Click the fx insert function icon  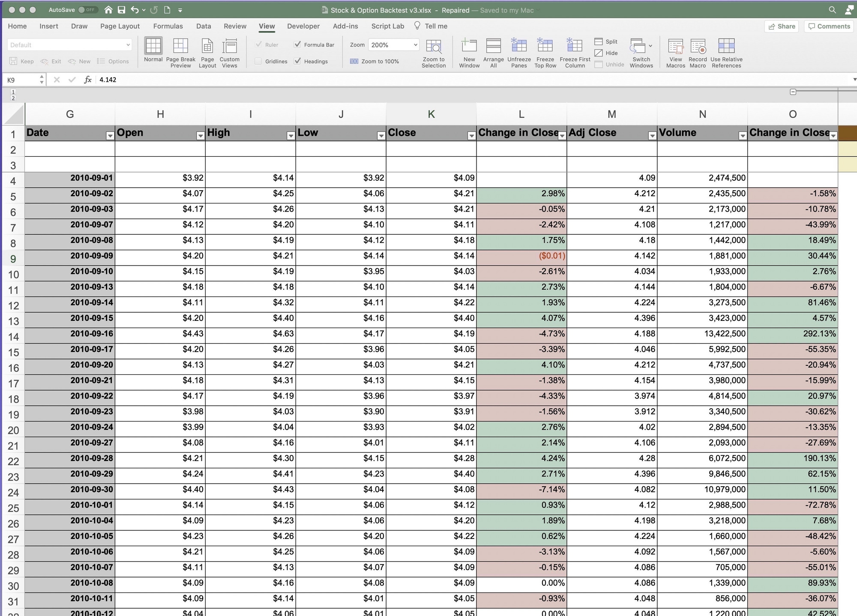tap(88, 80)
